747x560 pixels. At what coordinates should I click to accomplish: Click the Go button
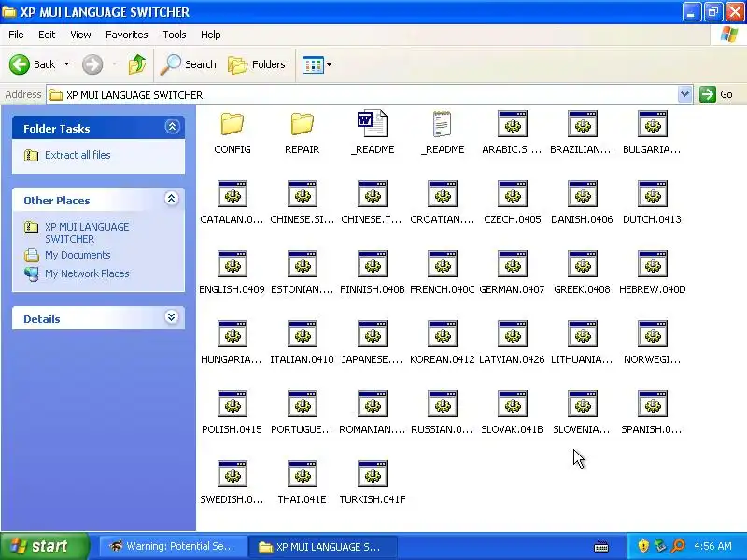click(x=716, y=94)
